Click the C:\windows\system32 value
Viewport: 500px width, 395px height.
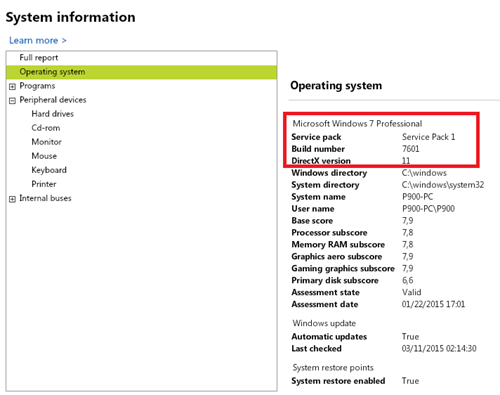coord(443,185)
